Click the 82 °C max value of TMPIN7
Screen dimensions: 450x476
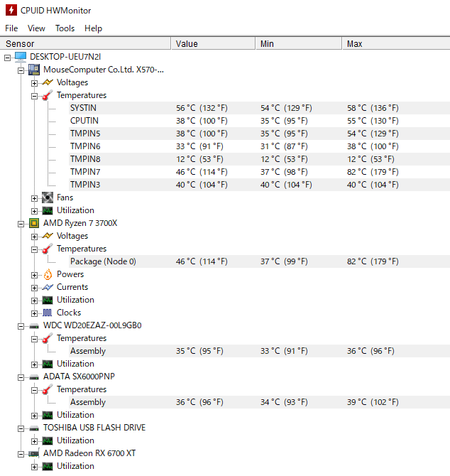coord(373,172)
